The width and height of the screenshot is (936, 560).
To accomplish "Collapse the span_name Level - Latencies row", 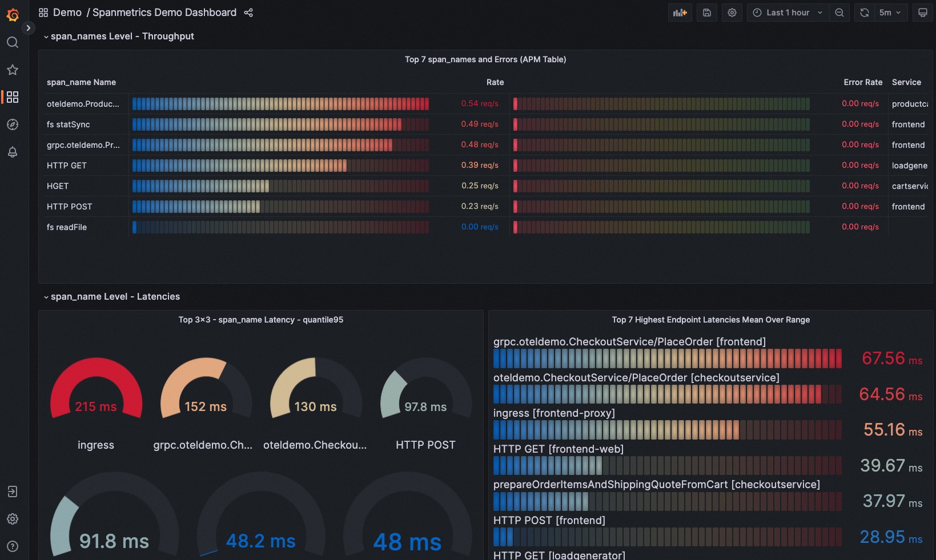I will [x=112, y=296].
